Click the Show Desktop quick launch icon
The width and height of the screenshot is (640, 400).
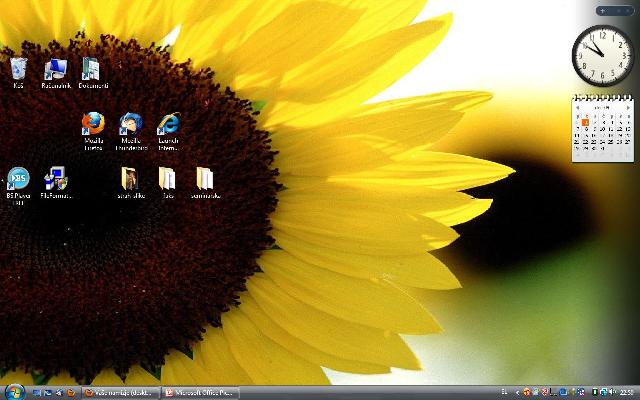pyautogui.click(x=34, y=392)
